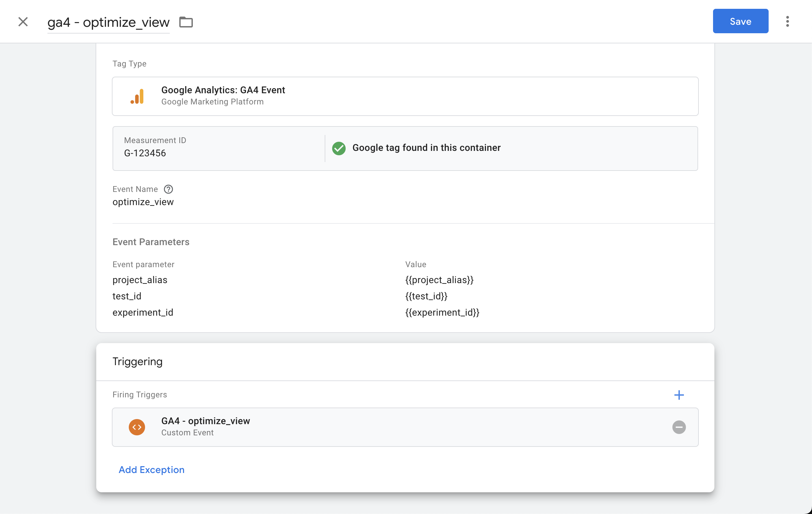Remove the GA4 - optimize_view trigger
The image size is (812, 514).
click(x=679, y=427)
